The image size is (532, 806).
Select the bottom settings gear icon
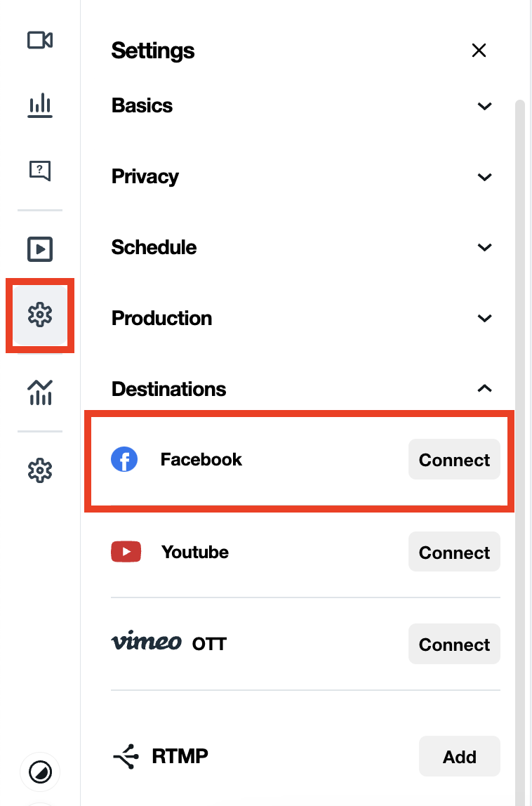point(40,470)
